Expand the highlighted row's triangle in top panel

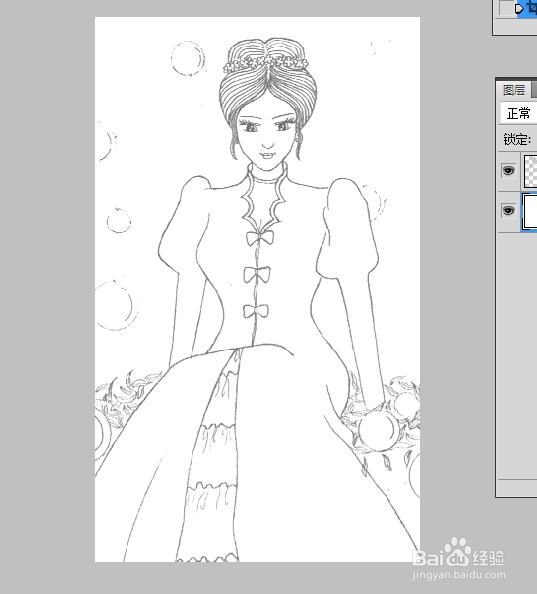pyautogui.click(x=519, y=9)
